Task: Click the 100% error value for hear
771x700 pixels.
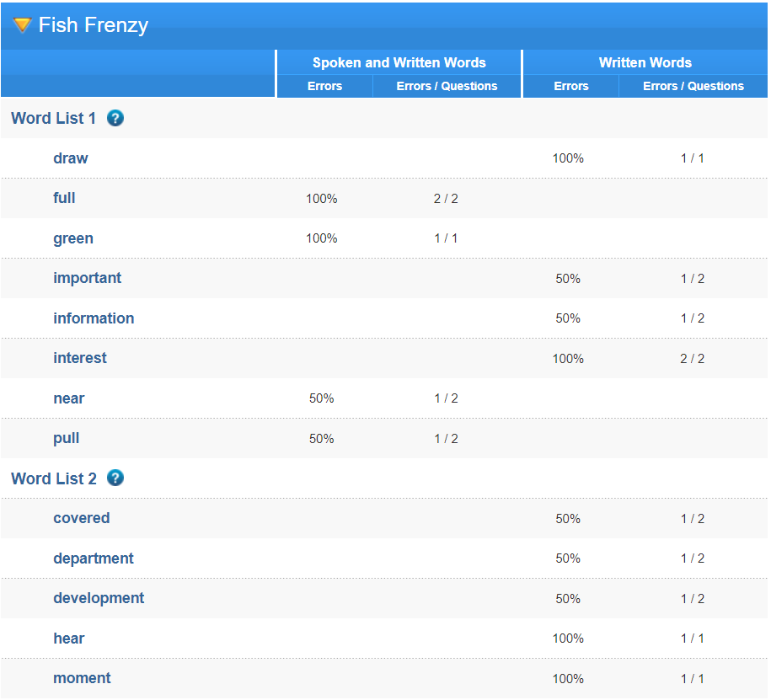Action: (x=568, y=639)
